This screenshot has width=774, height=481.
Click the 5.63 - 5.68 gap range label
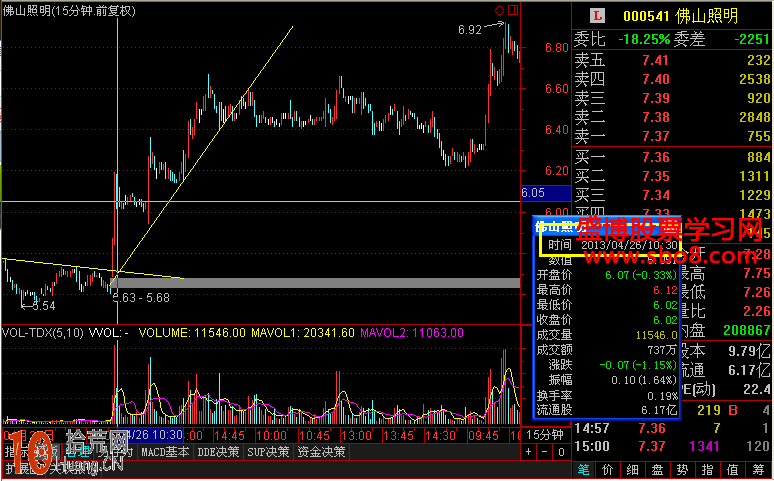pyautogui.click(x=141, y=298)
